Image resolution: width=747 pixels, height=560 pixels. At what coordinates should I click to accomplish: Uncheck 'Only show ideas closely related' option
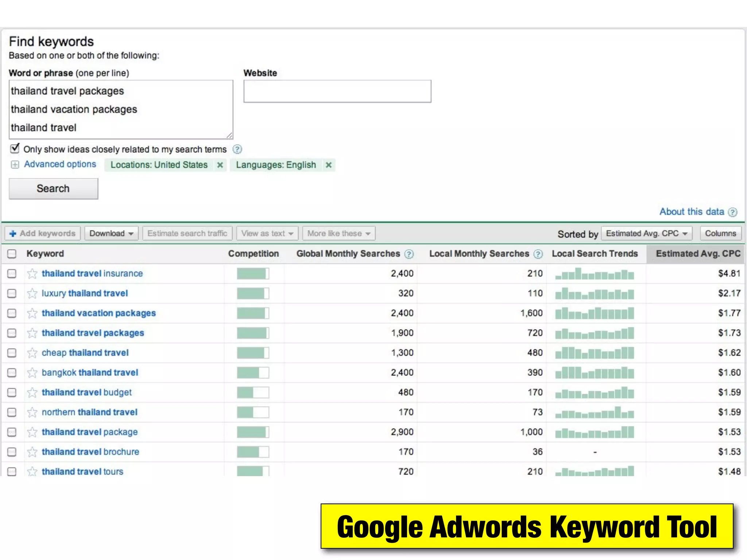click(15, 148)
